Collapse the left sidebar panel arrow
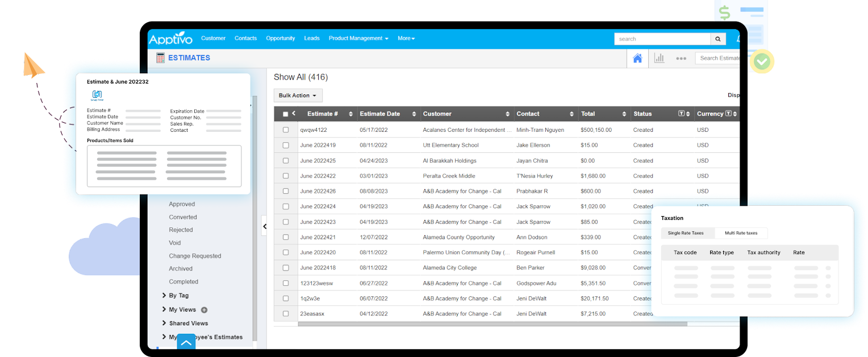 [x=264, y=226]
